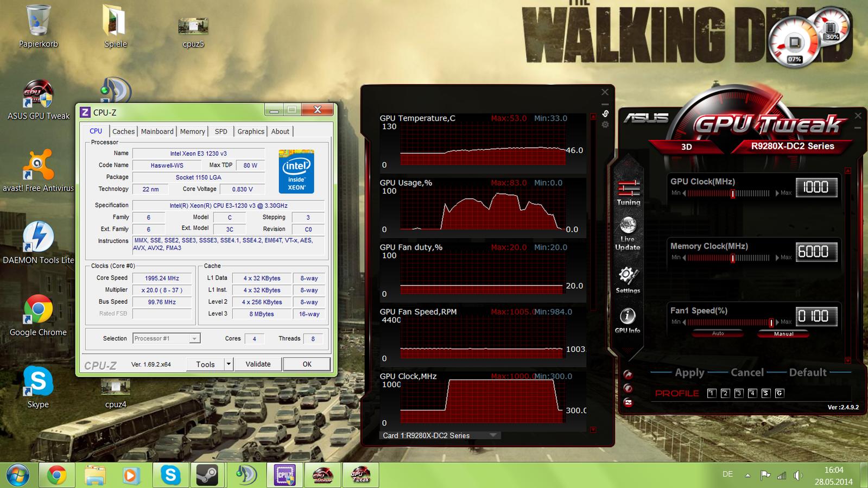Show hidden tray icons arrow

747,475
